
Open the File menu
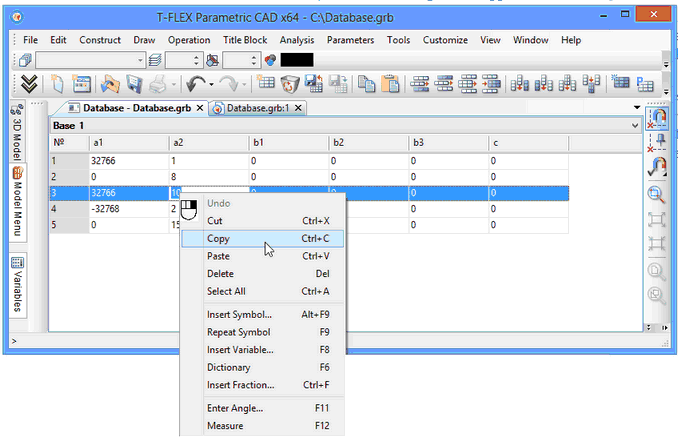[30, 40]
